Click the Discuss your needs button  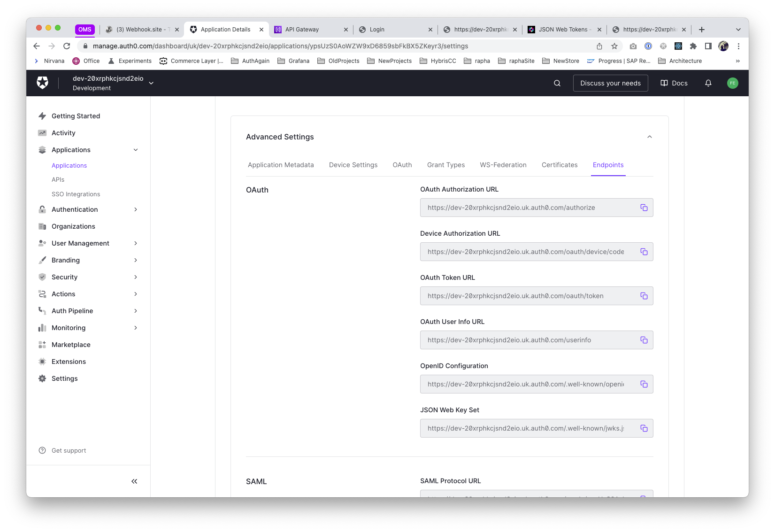[610, 83]
